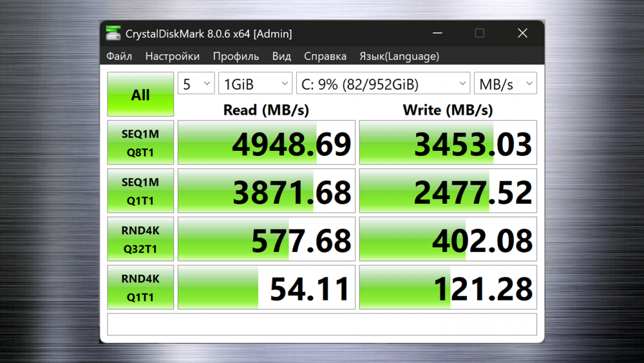This screenshot has width=644, height=363.
Task: Open the Вид menu
Action: [281, 56]
